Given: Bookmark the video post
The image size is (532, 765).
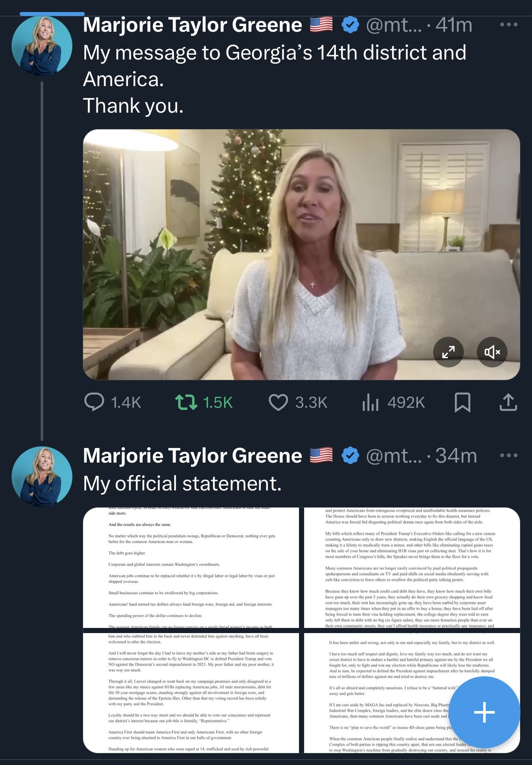Looking at the screenshot, I should pyautogui.click(x=462, y=402).
